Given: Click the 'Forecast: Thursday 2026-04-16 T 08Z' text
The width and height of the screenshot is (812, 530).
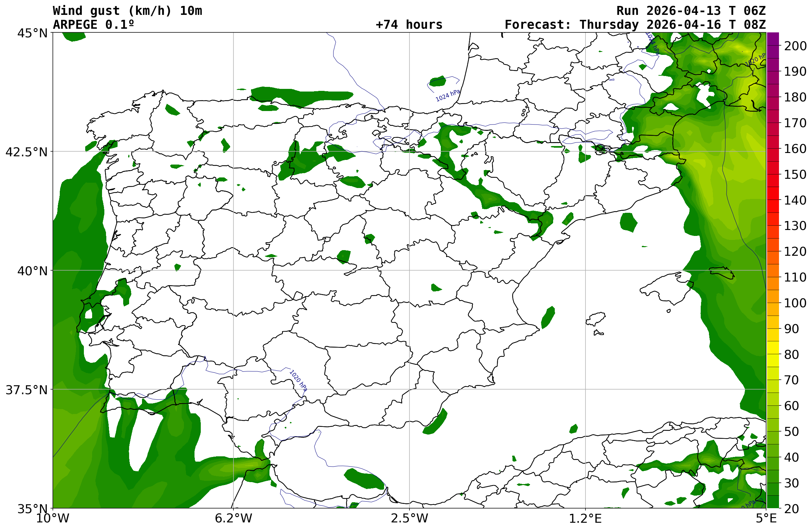Looking at the screenshot, I should [x=635, y=25].
